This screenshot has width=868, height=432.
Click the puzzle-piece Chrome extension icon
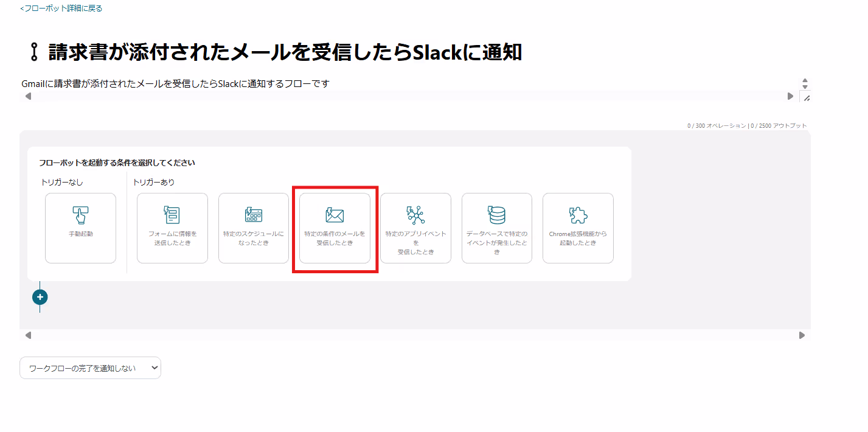point(578,215)
